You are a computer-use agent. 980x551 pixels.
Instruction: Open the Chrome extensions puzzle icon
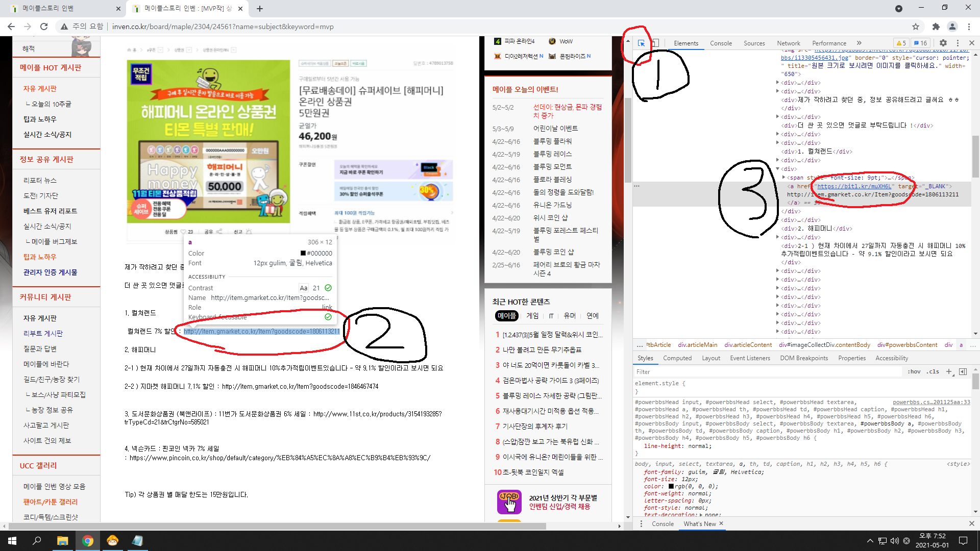(937, 27)
